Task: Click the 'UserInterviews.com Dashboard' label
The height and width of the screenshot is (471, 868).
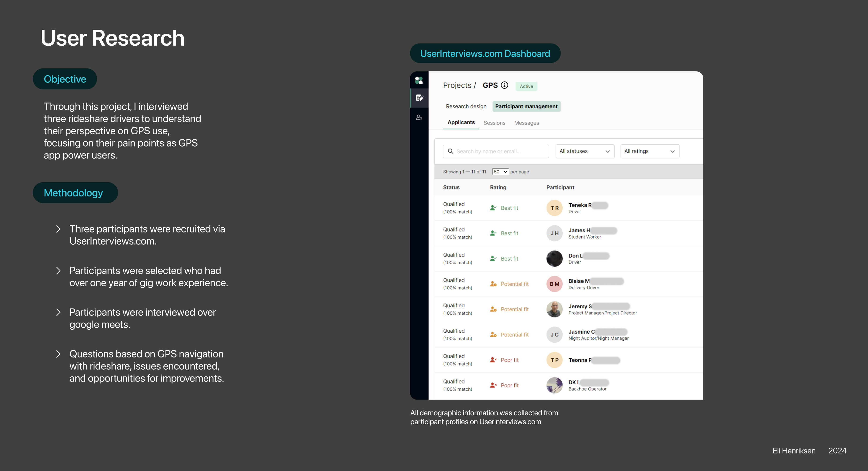Action: [x=485, y=53]
